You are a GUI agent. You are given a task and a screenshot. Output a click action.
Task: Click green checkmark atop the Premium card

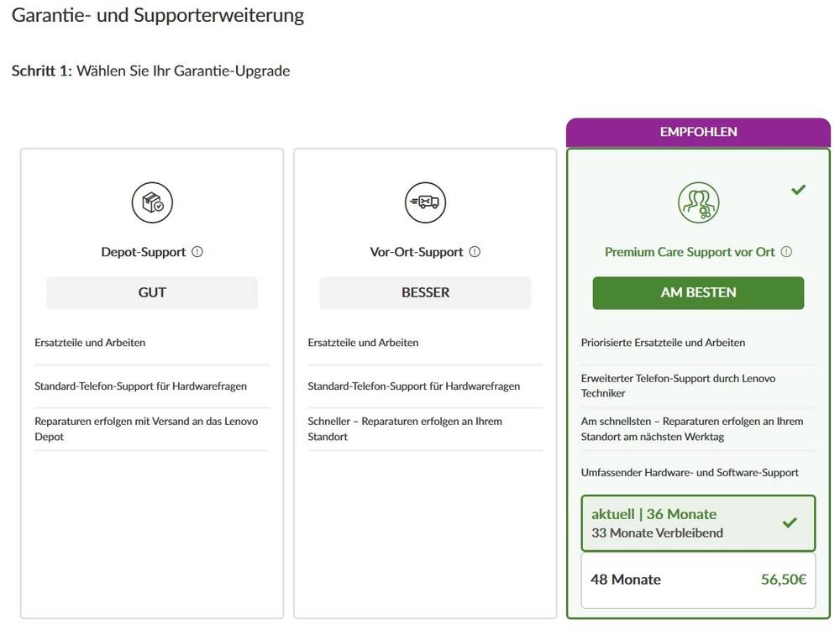(x=798, y=190)
